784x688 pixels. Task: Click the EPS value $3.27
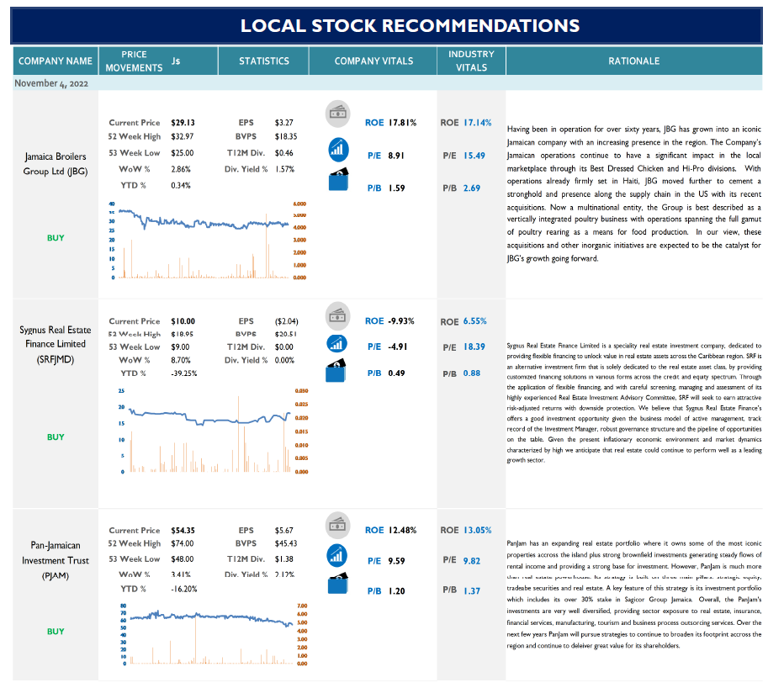point(284,123)
